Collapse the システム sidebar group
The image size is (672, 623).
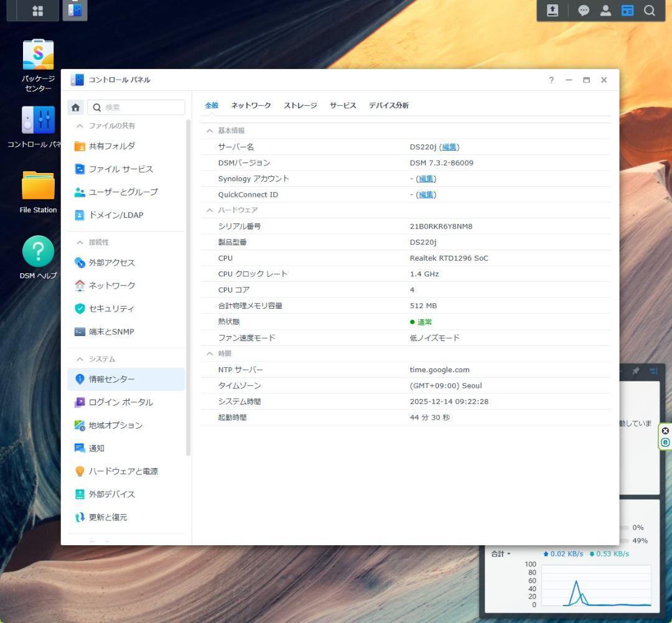point(80,358)
